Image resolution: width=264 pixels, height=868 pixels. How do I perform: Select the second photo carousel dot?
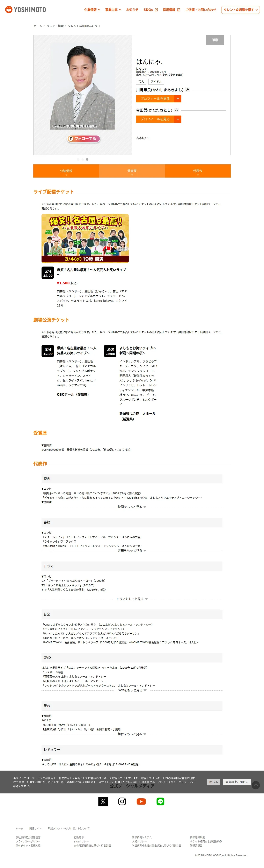[83, 159]
